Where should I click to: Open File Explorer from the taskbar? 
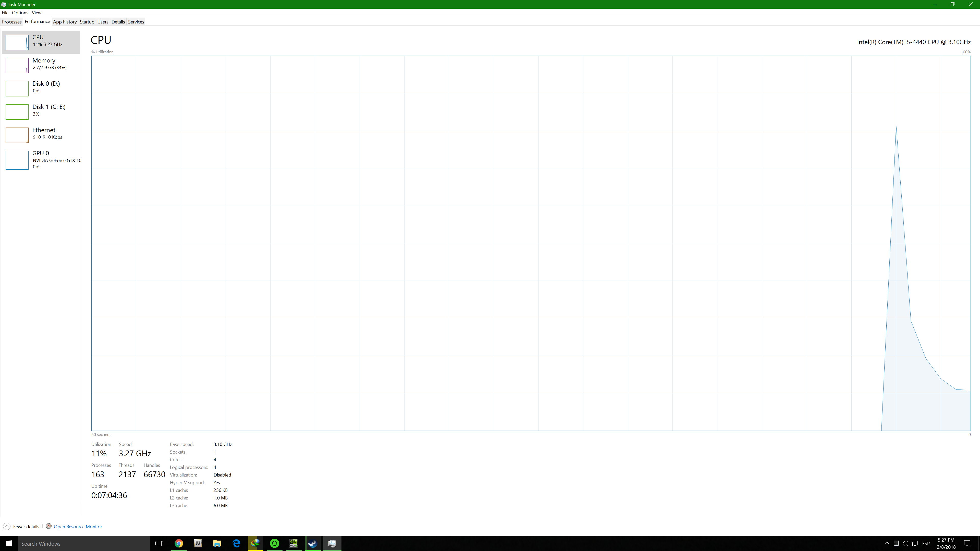217,543
